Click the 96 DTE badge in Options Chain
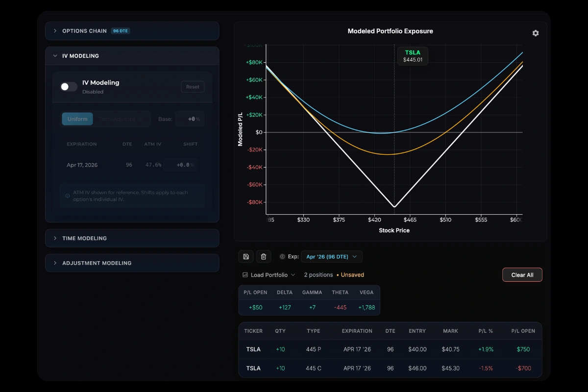588x392 pixels. [121, 30]
